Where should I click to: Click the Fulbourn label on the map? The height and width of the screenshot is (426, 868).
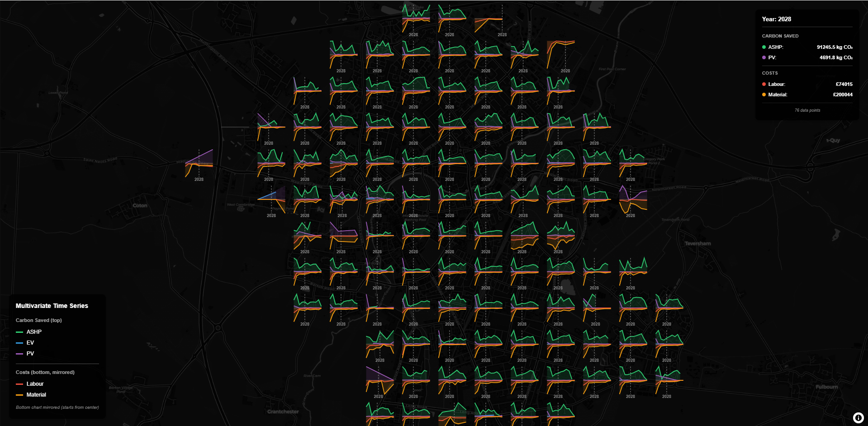point(826,387)
